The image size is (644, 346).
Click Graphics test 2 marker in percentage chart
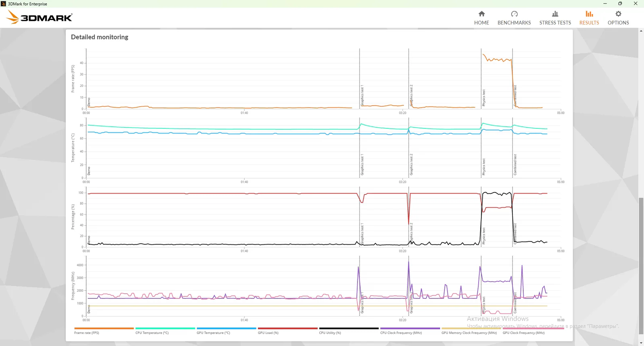tap(411, 234)
